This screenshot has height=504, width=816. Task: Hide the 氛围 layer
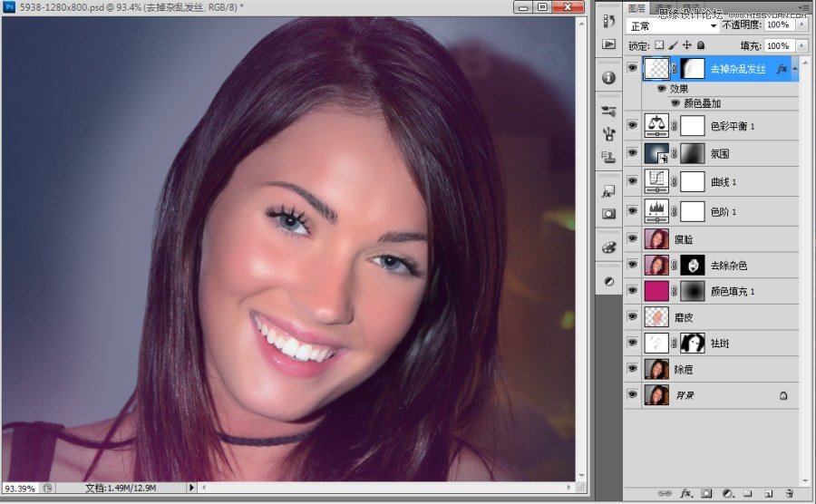(x=632, y=153)
